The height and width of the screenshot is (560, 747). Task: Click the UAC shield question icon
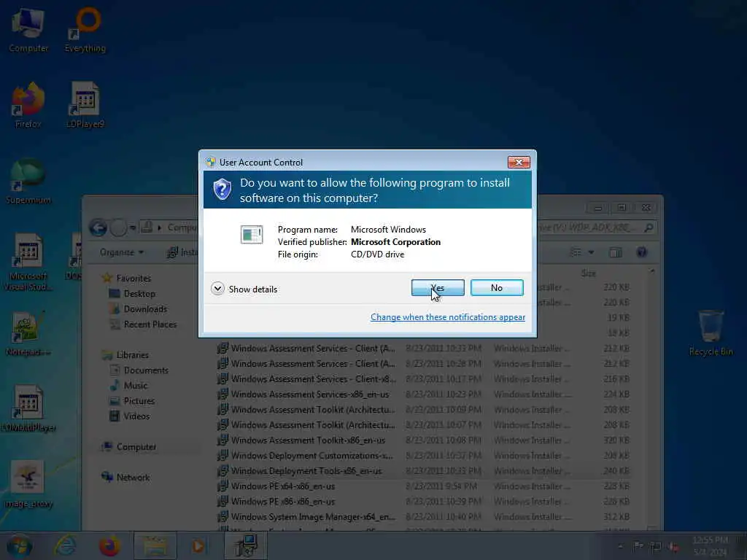tap(222, 190)
